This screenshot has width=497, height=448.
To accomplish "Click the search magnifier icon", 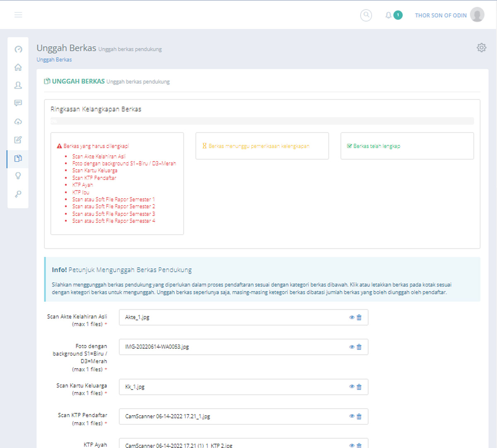I will point(366,15).
